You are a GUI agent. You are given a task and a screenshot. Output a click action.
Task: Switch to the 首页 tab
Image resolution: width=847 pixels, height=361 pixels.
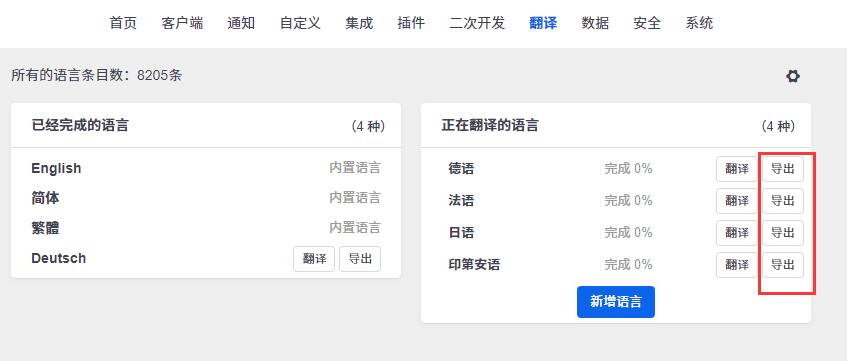coord(123,23)
